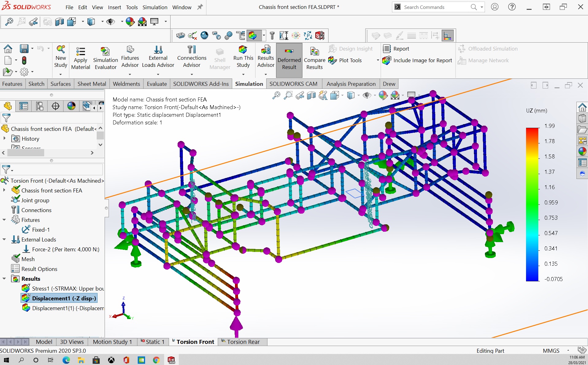
Task: Toggle the chart axes icon on results toolbar
Action: tap(448, 36)
